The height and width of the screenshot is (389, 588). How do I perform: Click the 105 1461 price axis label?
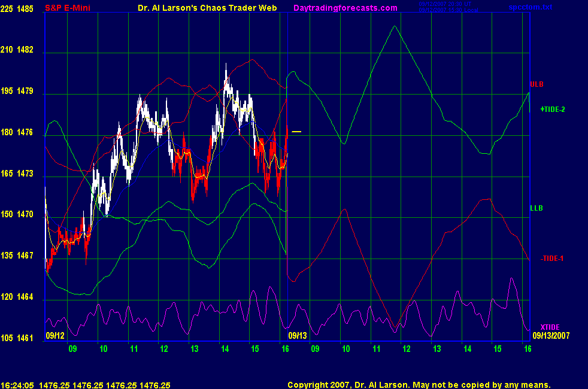(17, 338)
